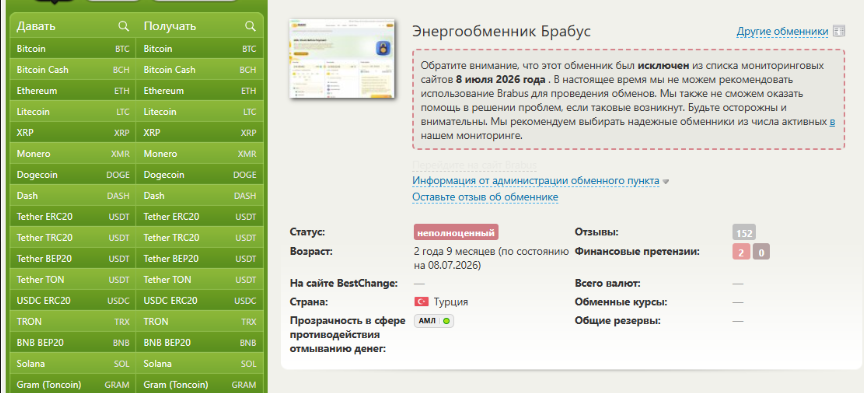The width and height of the screenshot is (864, 393).
Task: Select Dogecoin under Давать
Action: click(x=73, y=175)
